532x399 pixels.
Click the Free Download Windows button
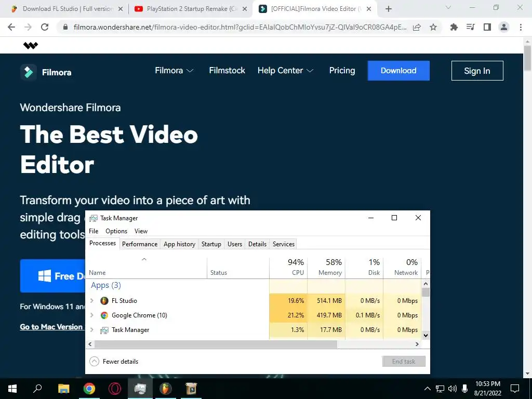[x=52, y=276]
